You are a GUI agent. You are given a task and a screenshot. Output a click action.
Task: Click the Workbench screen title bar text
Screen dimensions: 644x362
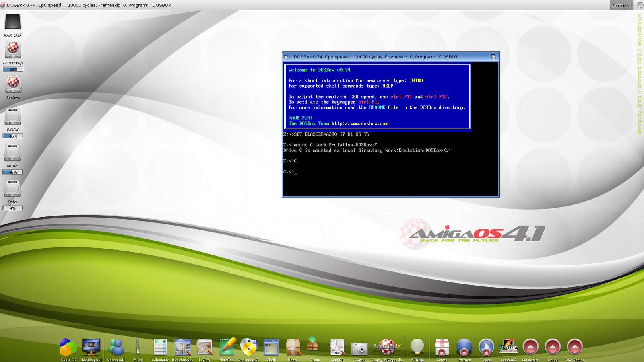(89, 5)
